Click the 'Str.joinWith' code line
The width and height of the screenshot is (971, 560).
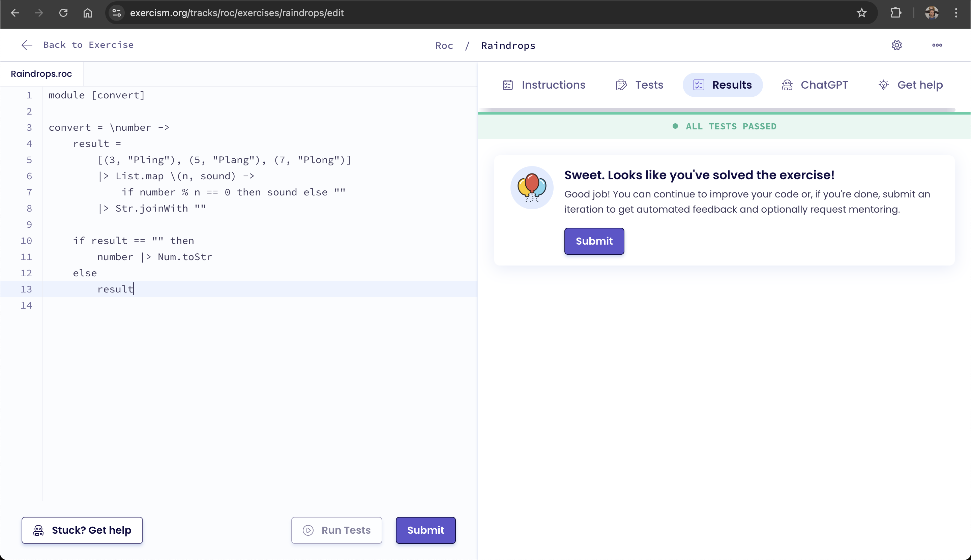pos(152,209)
